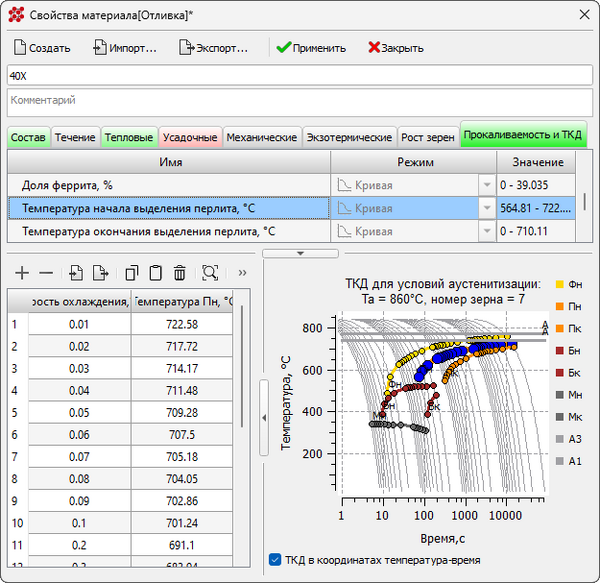Click the copy table icon
The image size is (600, 583).
132,273
